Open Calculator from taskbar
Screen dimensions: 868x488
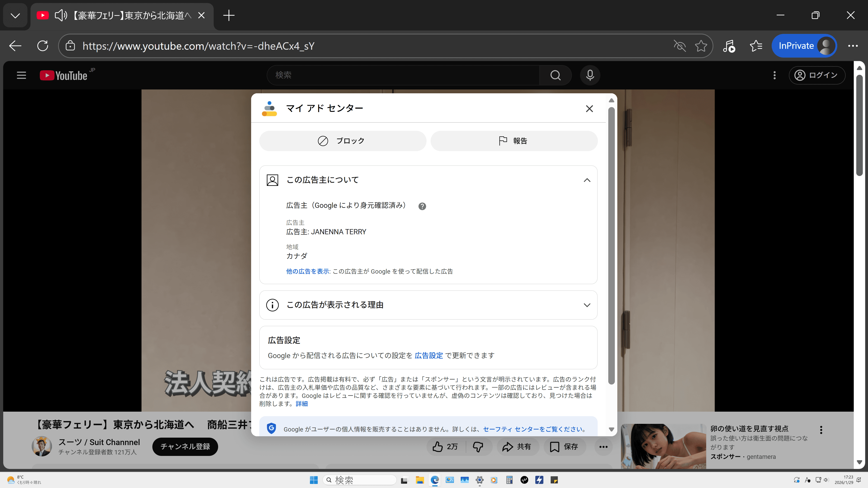(509, 480)
